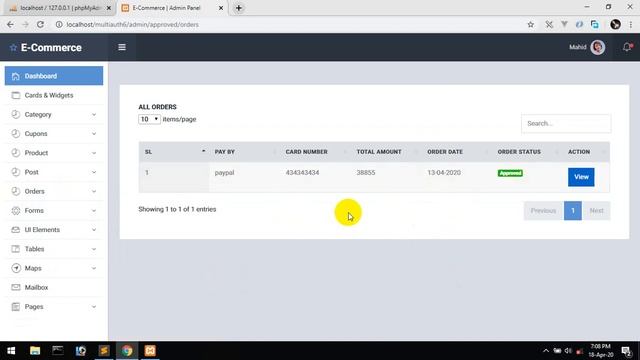Open Sublime Text from taskbar
The height and width of the screenshot is (360, 640).
(x=104, y=351)
